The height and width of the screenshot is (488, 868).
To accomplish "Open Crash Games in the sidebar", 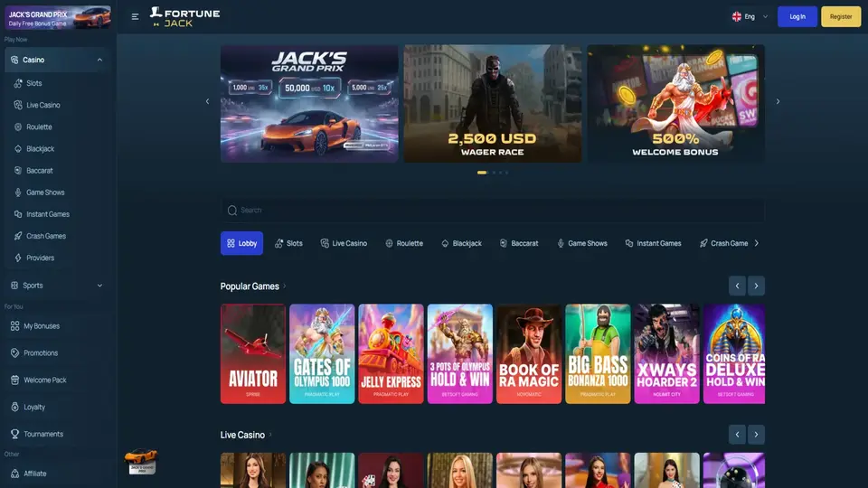I will 46,236.
